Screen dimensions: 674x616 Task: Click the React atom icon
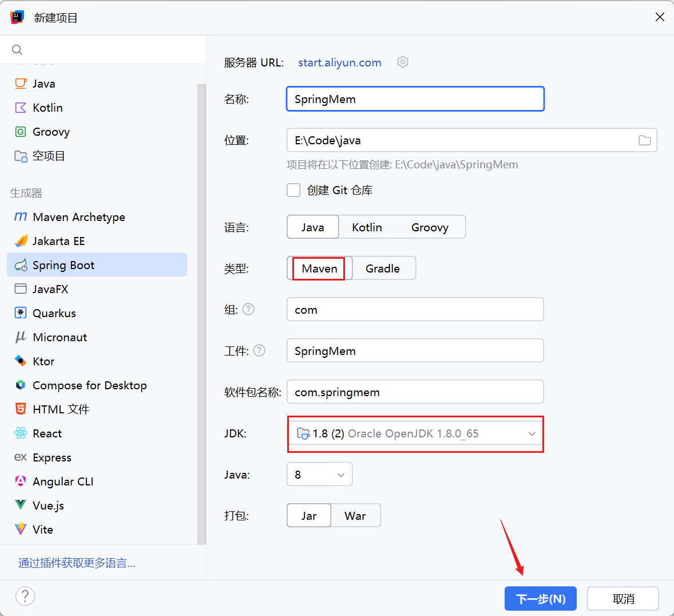click(21, 433)
